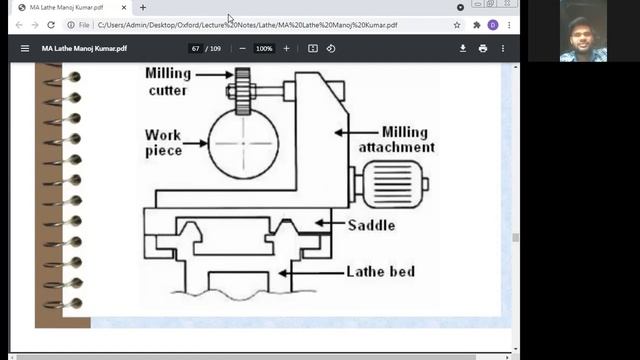Click the vertical scrollbar up arrow
Viewport: 640px width, 360px height.
tap(516, 67)
